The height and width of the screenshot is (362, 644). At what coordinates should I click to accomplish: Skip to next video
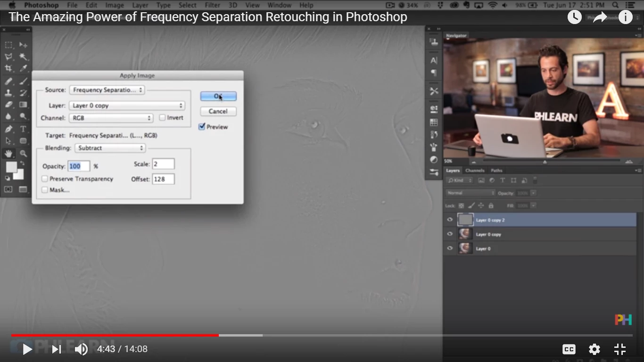tap(56, 349)
